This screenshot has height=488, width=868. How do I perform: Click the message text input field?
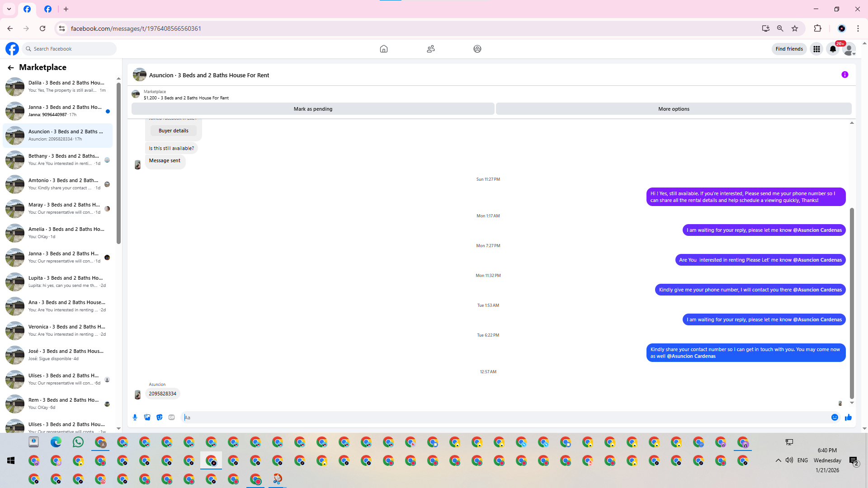pos(497,418)
